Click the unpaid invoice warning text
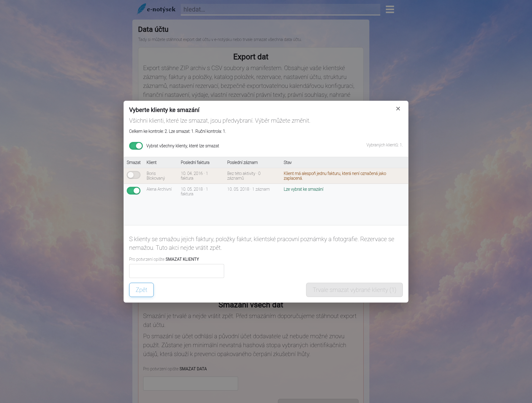 pos(335,176)
